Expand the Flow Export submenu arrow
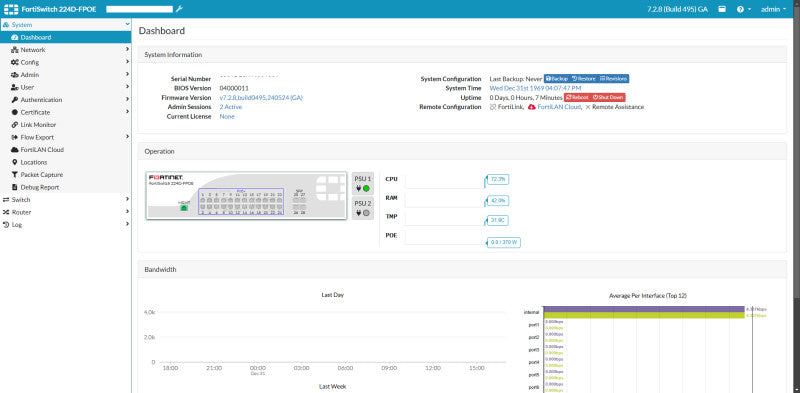 (x=127, y=137)
